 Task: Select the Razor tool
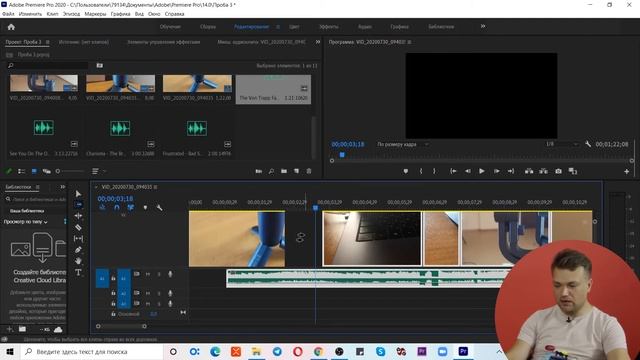point(78,227)
